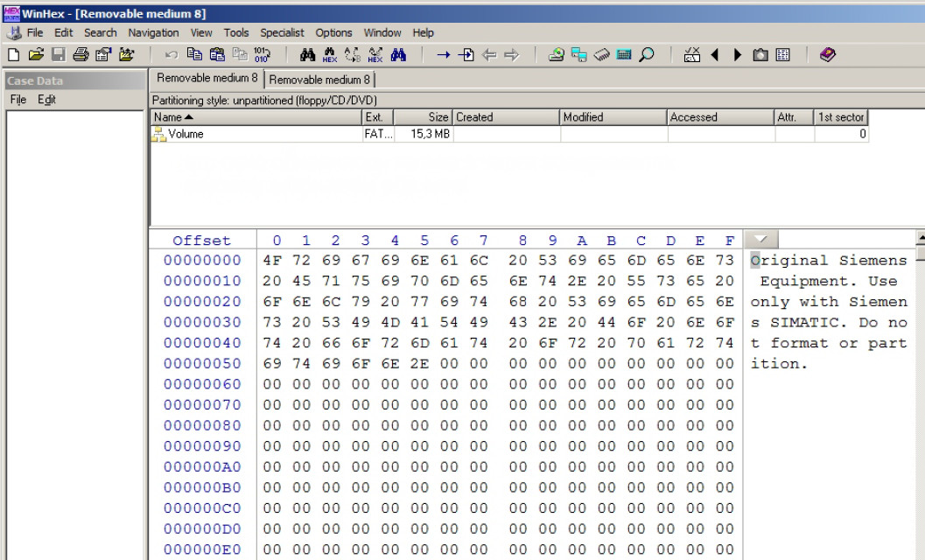Select the first Removable medium 8 tab

coord(207,78)
